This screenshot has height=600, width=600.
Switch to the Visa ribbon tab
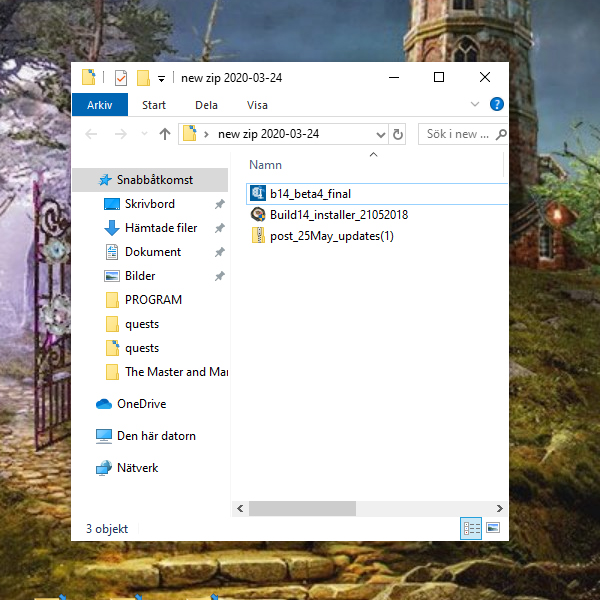257,105
